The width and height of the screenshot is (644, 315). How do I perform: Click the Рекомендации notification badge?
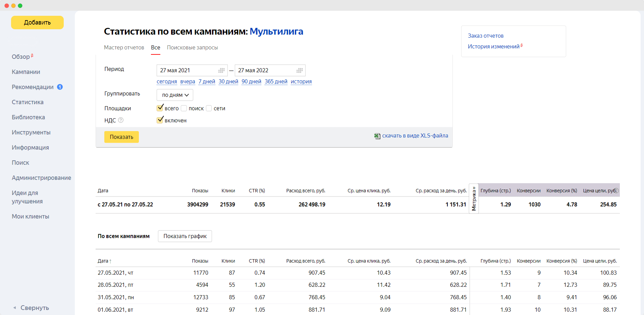pyautogui.click(x=60, y=87)
